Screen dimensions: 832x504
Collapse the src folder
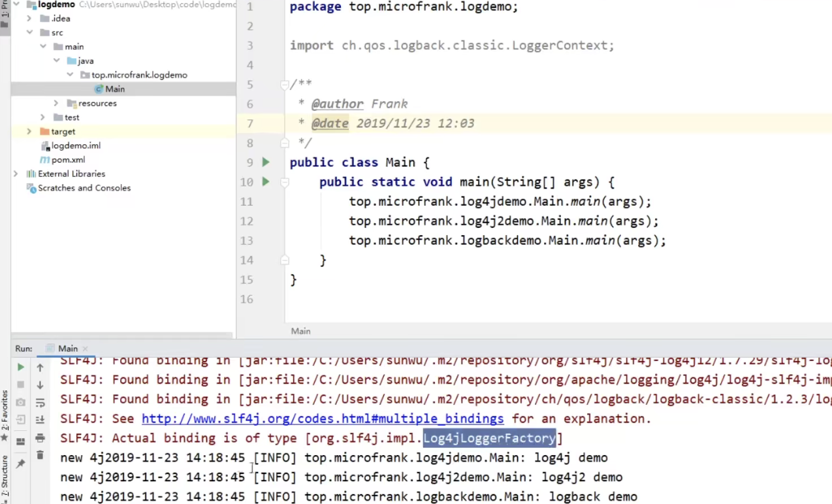pos(29,33)
